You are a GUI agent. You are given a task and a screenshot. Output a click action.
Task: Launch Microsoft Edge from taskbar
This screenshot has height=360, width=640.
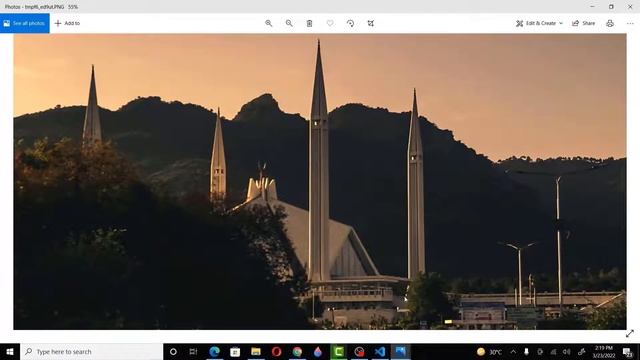coord(214,351)
